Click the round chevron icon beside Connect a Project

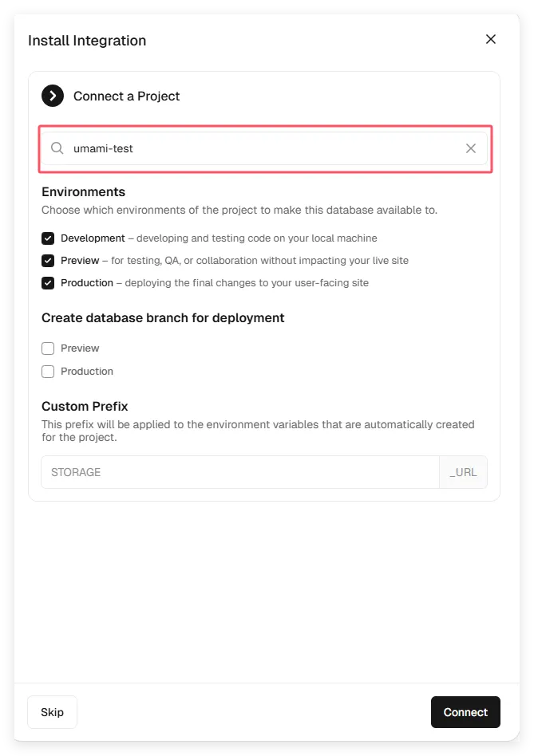pyautogui.click(x=53, y=96)
